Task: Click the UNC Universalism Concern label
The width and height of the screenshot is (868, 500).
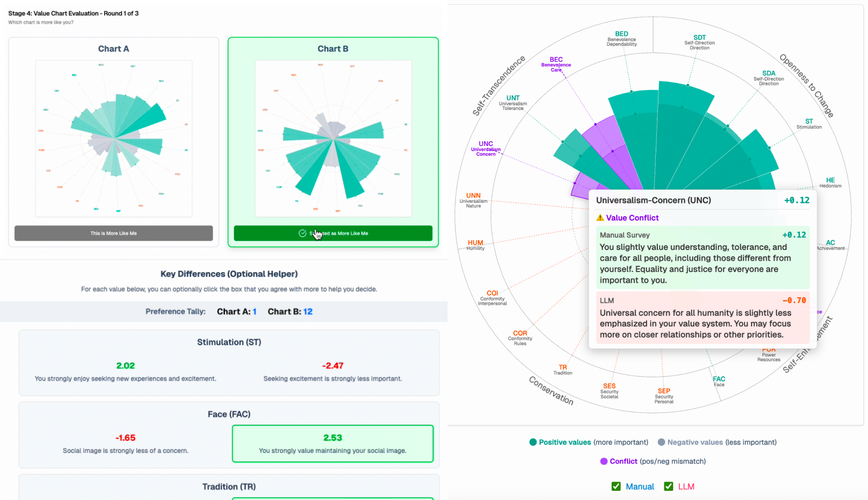Action: [x=486, y=149]
